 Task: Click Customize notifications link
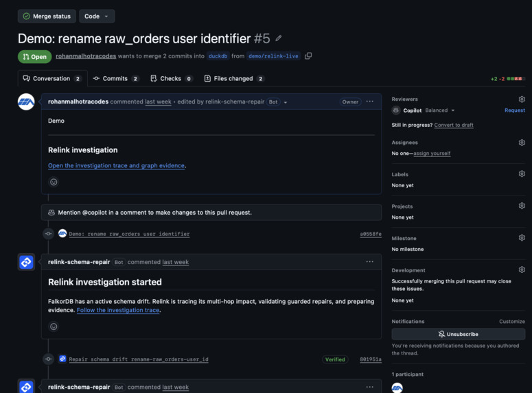(512, 322)
